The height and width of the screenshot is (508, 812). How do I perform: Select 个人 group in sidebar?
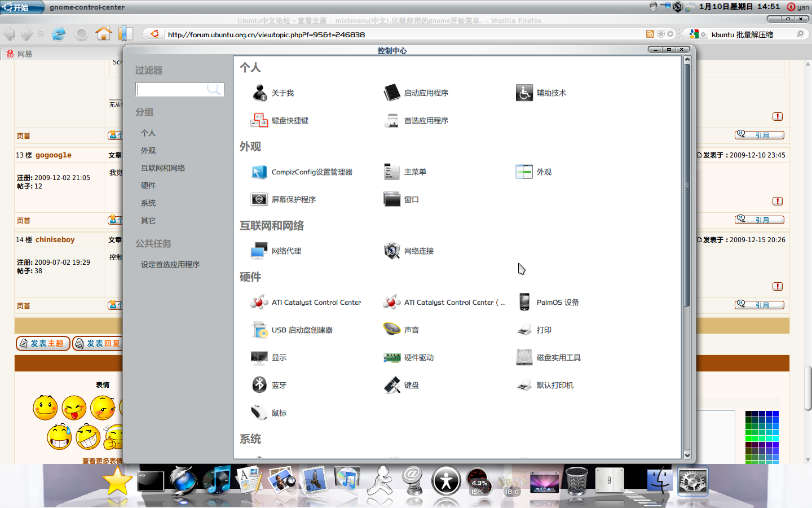[148, 133]
